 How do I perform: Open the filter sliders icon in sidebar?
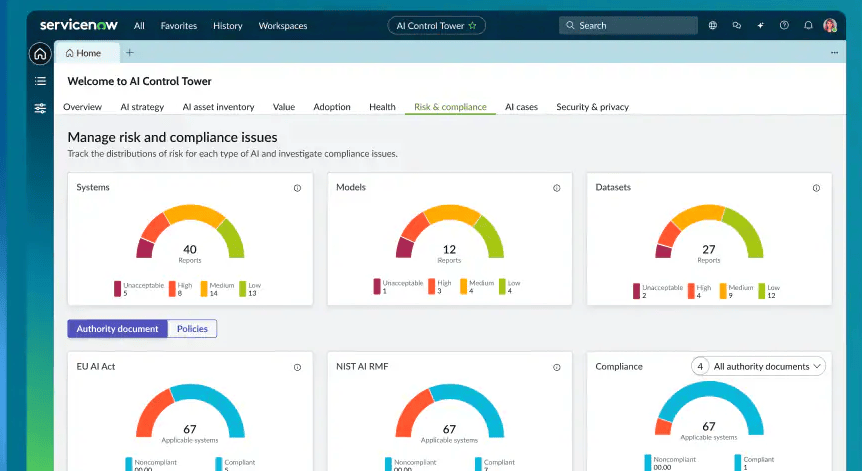(x=40, y=108)
